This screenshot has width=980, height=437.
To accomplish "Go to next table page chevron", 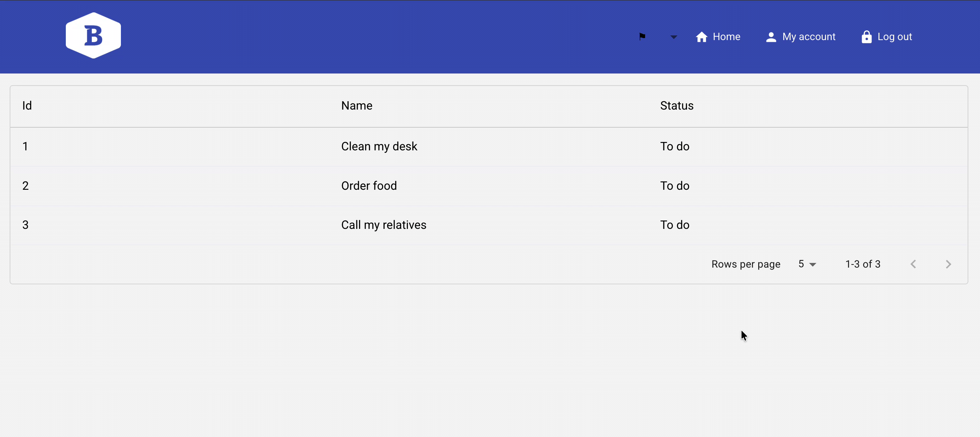I will (x=948, y=264).
